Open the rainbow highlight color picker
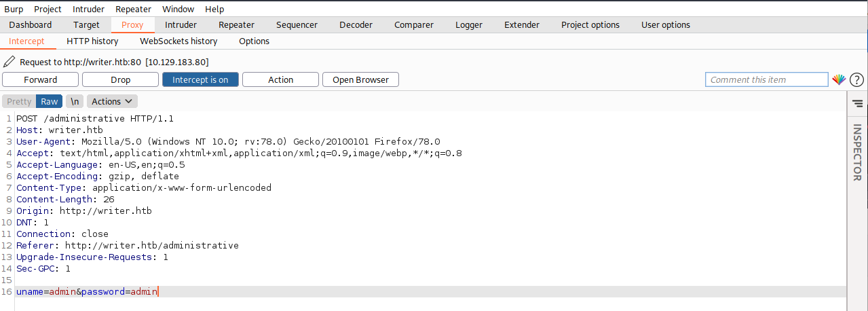Image resolution: width=868 pixels, height=311 pixels. [x=839, y=79]
